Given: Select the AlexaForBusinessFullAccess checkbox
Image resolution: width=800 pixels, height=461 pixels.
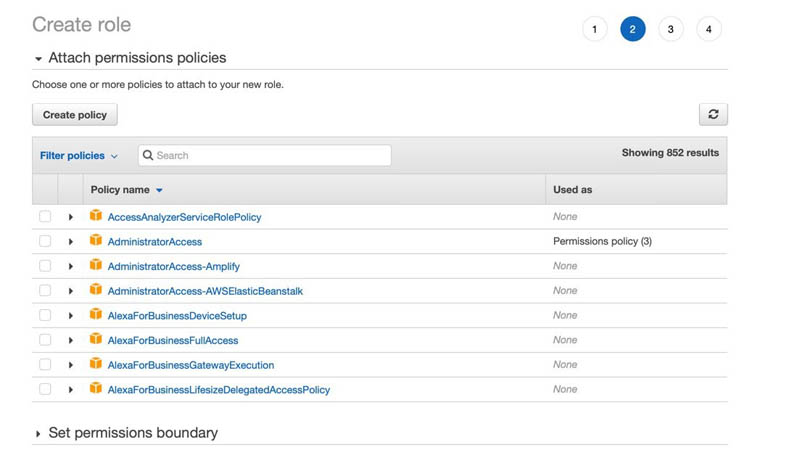Looking at the screenshot, I should tap(45, 340).
